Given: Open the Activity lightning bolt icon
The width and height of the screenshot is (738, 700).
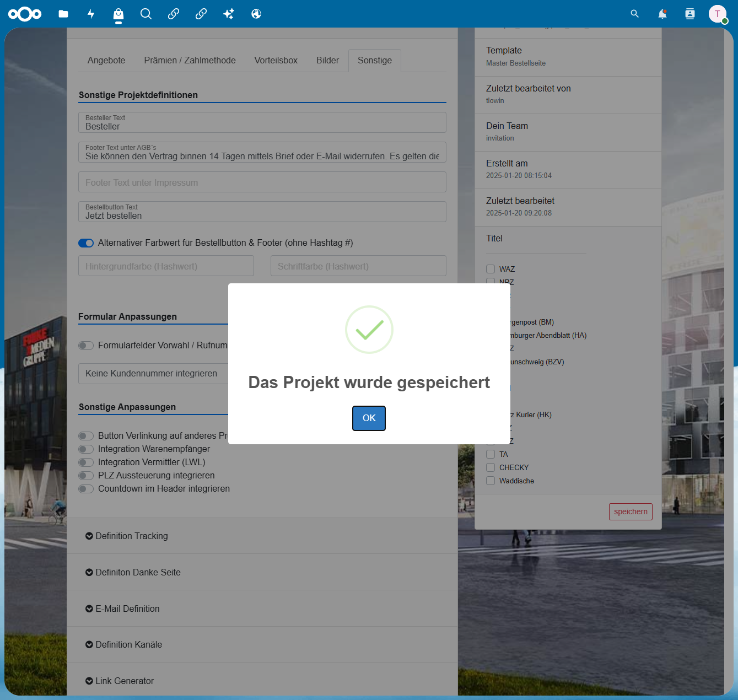Looking at the screenshot, I should pos(91,14).
